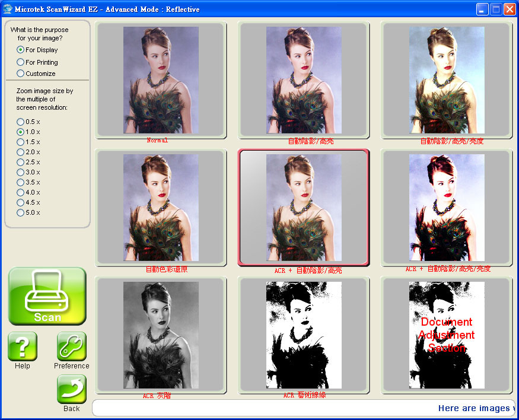519x420 pixels.
Task: Click the ScanWizard title bar app icon
Action: [x=8, y=9]
